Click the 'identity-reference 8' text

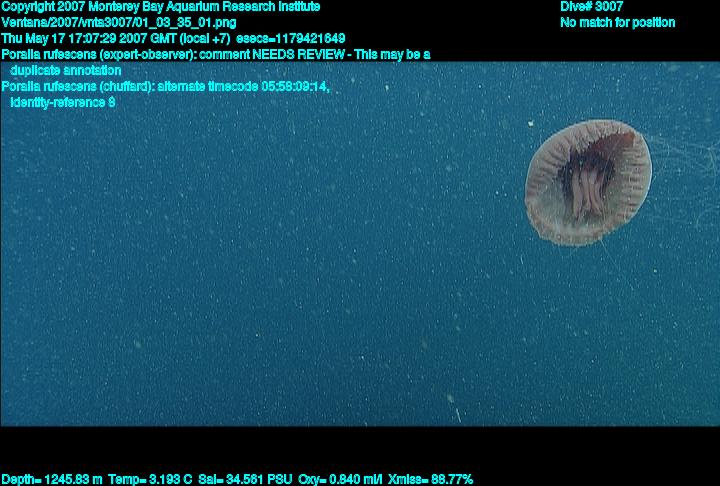62,102
